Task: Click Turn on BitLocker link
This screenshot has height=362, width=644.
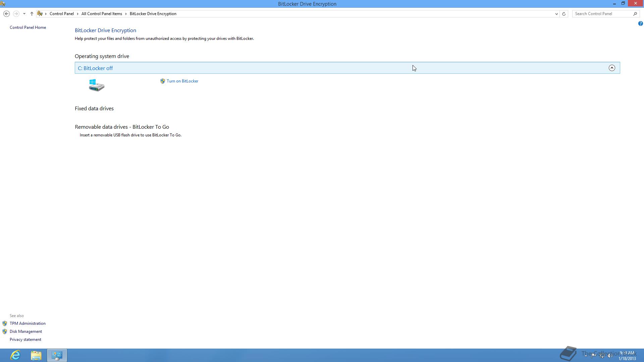Action: coord(182,81)
